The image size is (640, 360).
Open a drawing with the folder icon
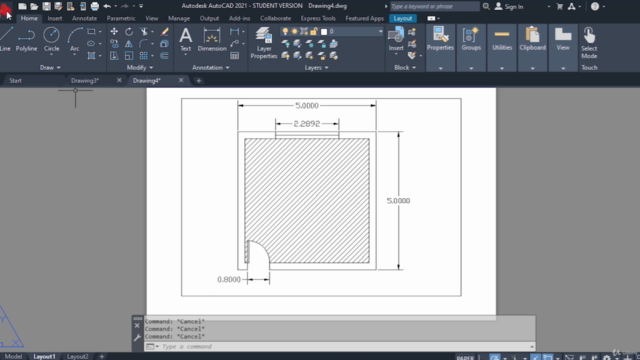tap(34, 6)
